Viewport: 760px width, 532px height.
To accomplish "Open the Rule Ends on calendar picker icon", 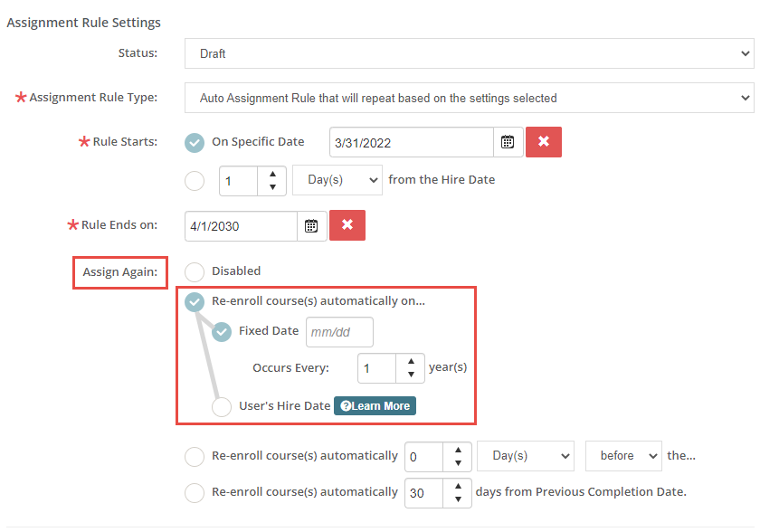I will point(311,226).
